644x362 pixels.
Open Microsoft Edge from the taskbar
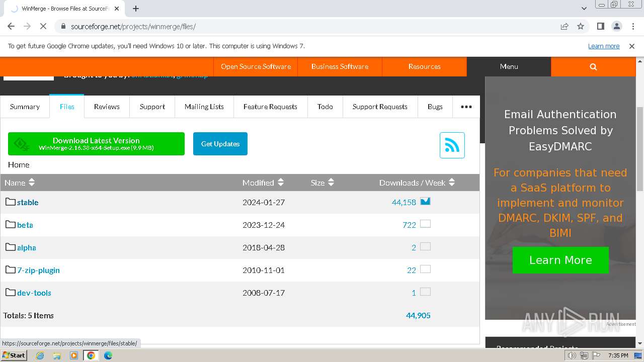click(108, 355)
